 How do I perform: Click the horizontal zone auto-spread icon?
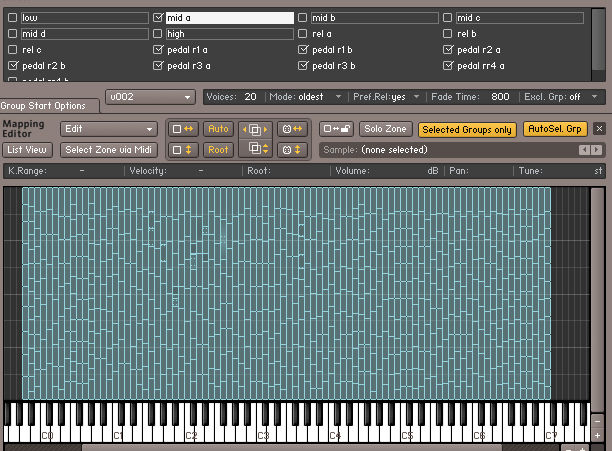tap(183, 129)
